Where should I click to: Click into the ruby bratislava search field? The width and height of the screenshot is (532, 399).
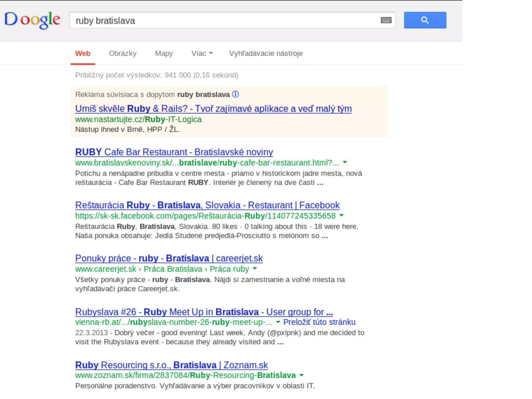click(223, 21)
